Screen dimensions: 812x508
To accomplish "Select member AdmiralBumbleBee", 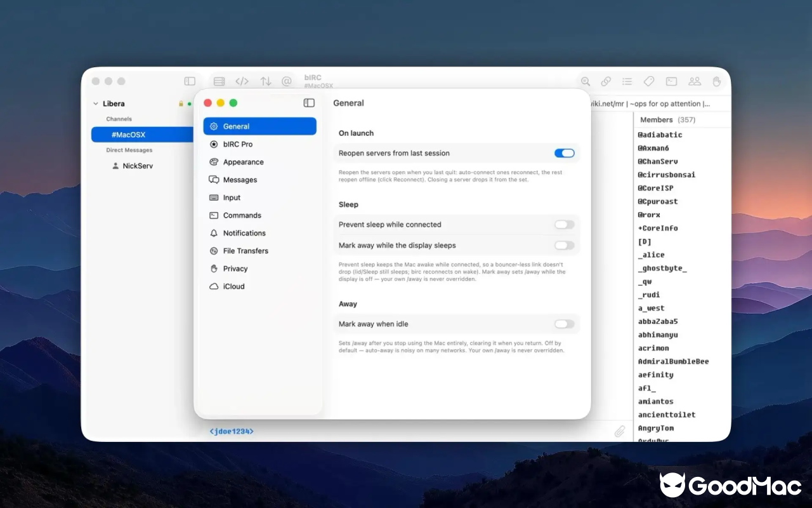I will coord(673,361).
